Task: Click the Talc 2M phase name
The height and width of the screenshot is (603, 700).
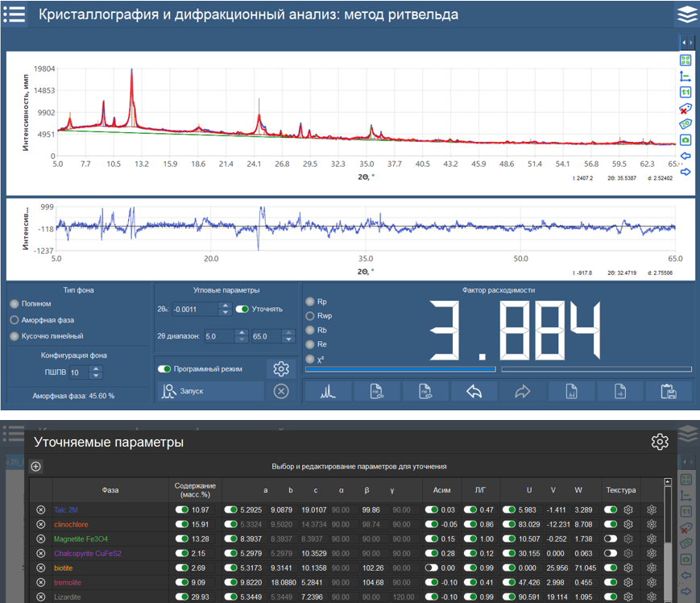Action: coord(67,509)
